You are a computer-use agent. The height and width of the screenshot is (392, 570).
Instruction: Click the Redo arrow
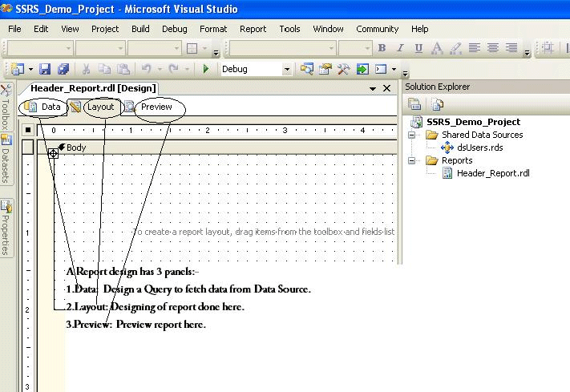(173, 68)
